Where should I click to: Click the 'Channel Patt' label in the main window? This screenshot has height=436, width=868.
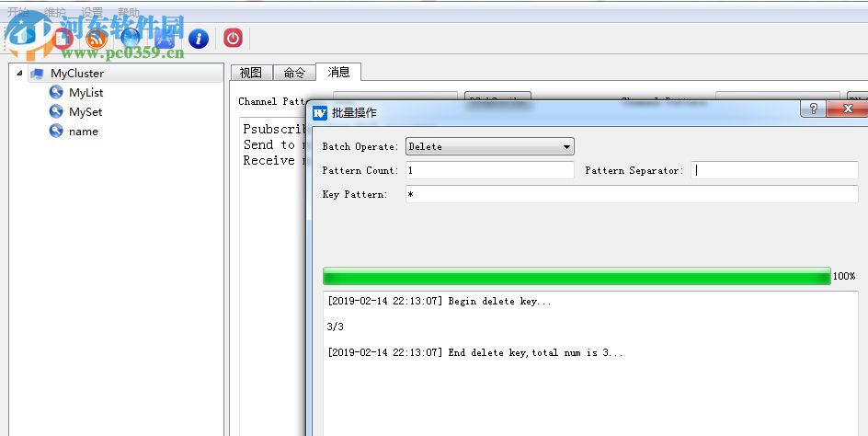(x=272, y=101)
